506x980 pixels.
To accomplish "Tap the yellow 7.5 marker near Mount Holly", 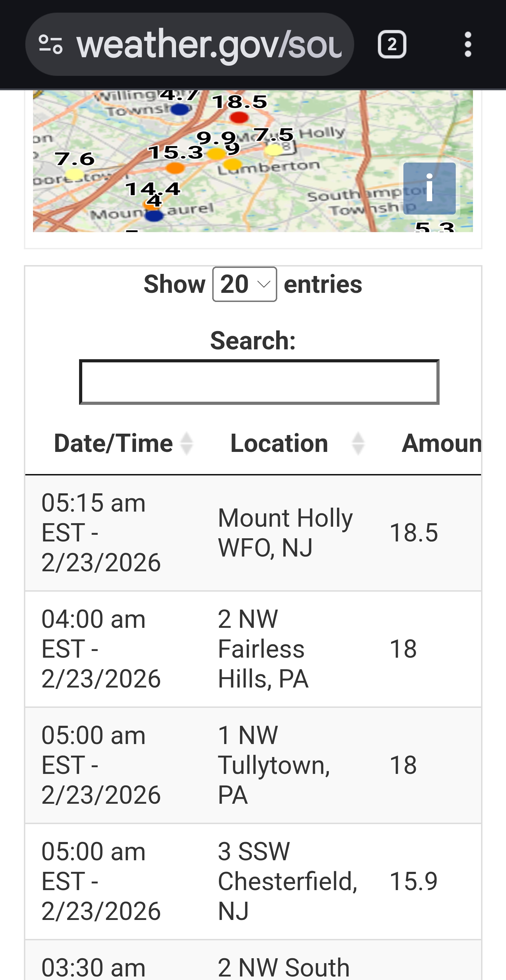I will (x=274, y=150).
